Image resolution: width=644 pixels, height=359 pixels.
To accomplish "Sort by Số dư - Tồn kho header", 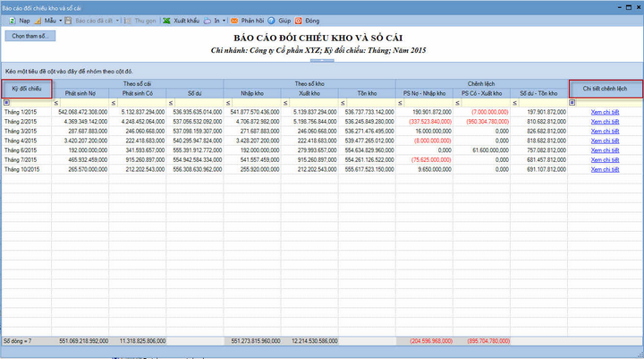I will 538,93.
